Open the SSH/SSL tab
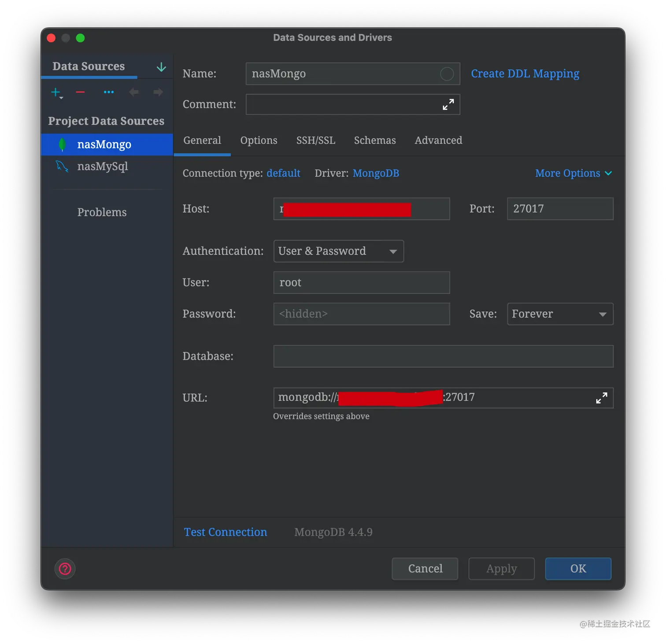The width and height of the screenshot is (666, 644). (316, 141)
